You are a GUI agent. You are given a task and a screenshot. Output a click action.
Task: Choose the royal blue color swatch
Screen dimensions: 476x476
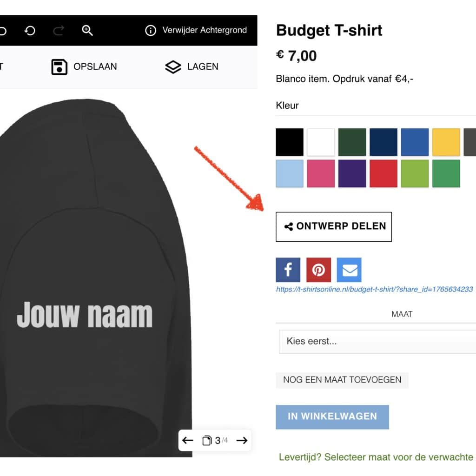415,142
